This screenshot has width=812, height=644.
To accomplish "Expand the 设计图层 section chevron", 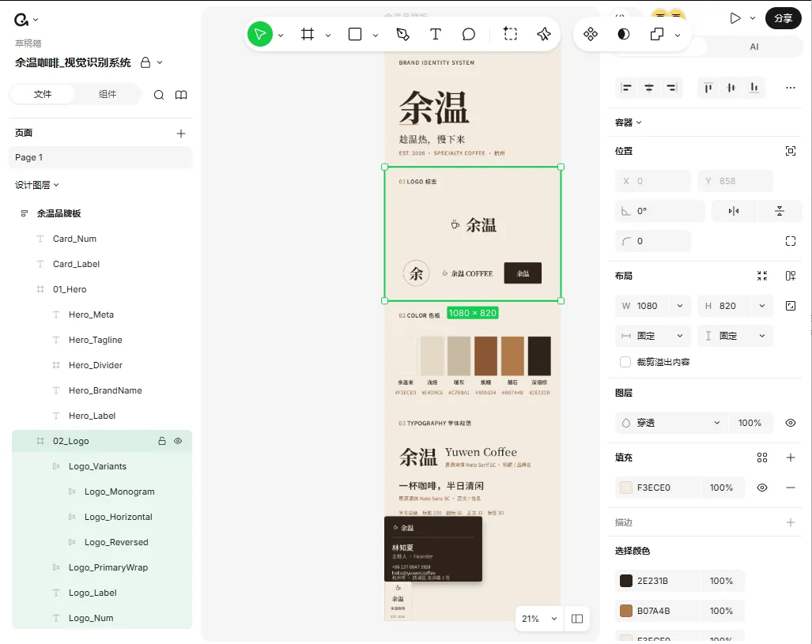I will (x=56, y=185).
